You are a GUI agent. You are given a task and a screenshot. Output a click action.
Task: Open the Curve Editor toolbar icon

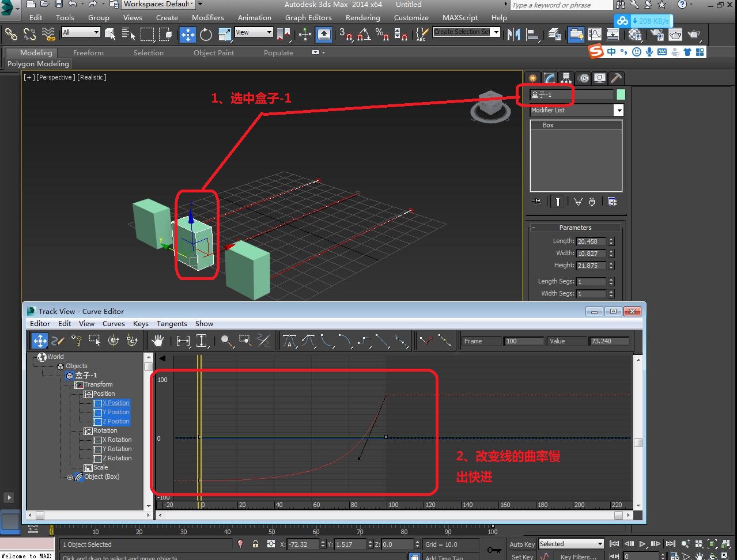click(595, 35)
